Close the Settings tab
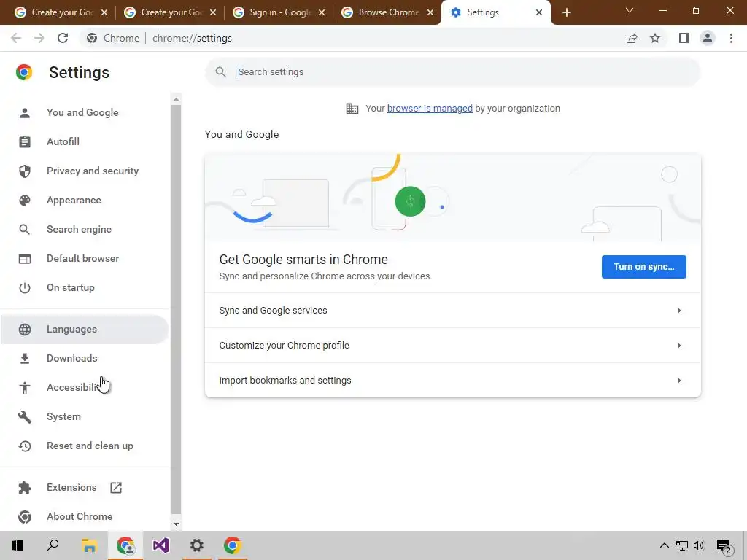Image resolution: width=747 pixels, height=560 pixels. coord(539,12)
